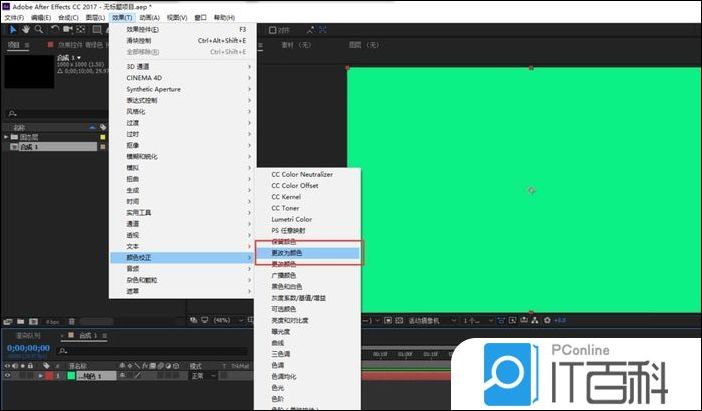Click the label tag column icon

(x=102, y=127)
